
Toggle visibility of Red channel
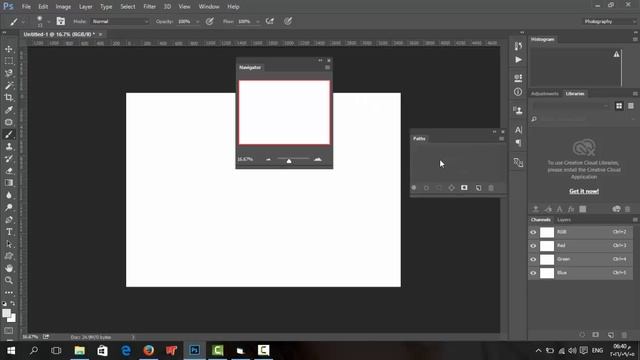point(533,246)
